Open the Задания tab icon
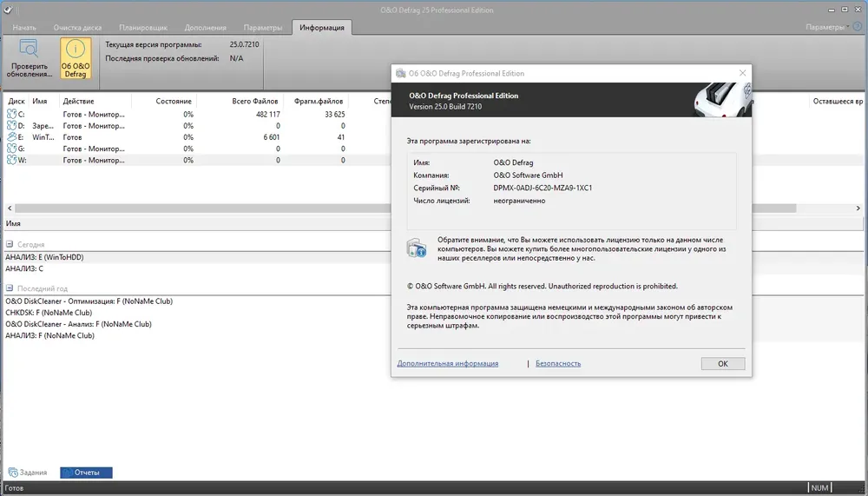868x496 pixels. 13,473
